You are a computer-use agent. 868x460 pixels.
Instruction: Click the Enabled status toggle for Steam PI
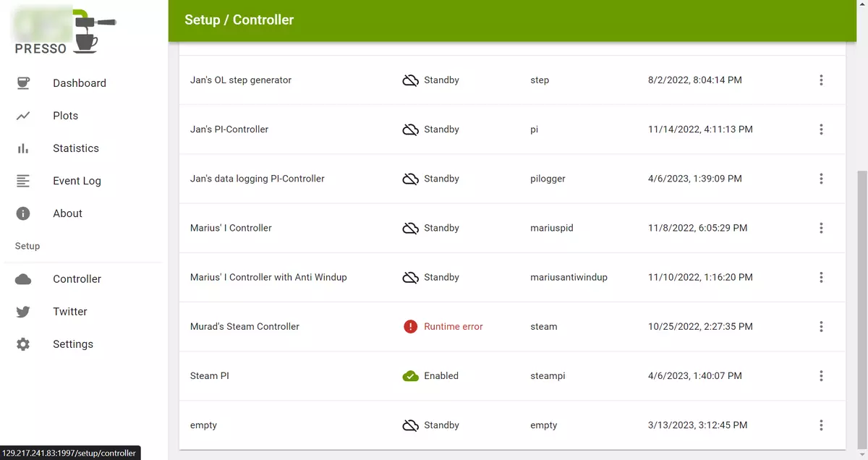[x=410, y=375]
